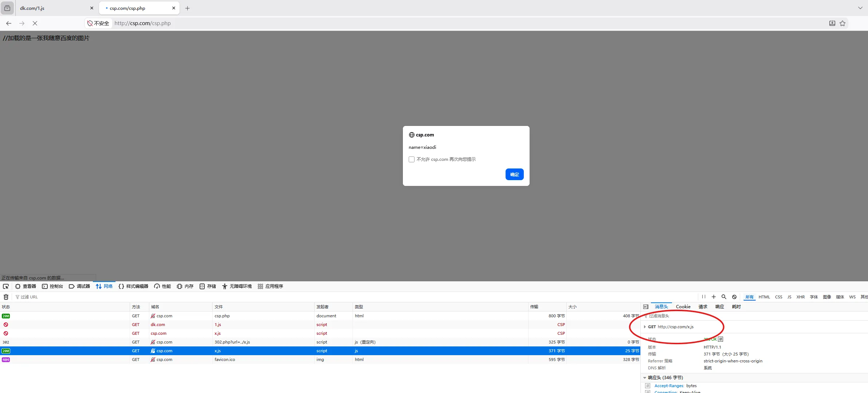This screenshot has width=868, height=393.
Task: Filter requests by 图像 (Images)
Action: 827,297
